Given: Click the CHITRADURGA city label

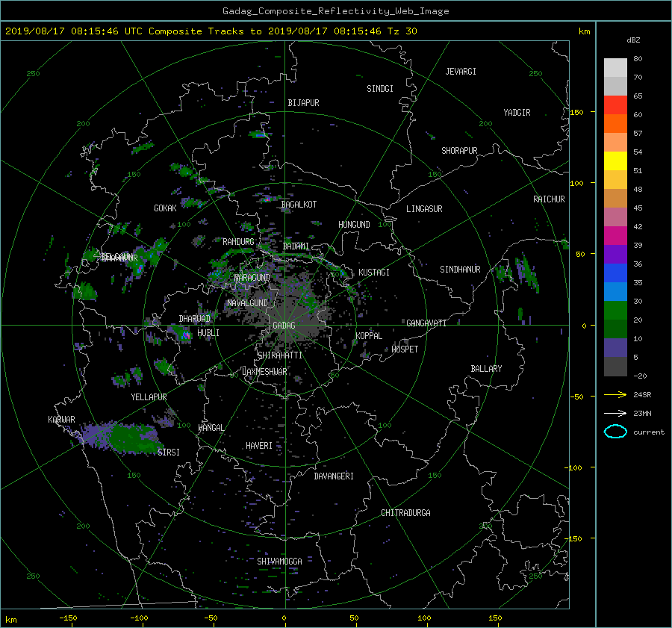Looking at the screenshot, I should 405,513.
